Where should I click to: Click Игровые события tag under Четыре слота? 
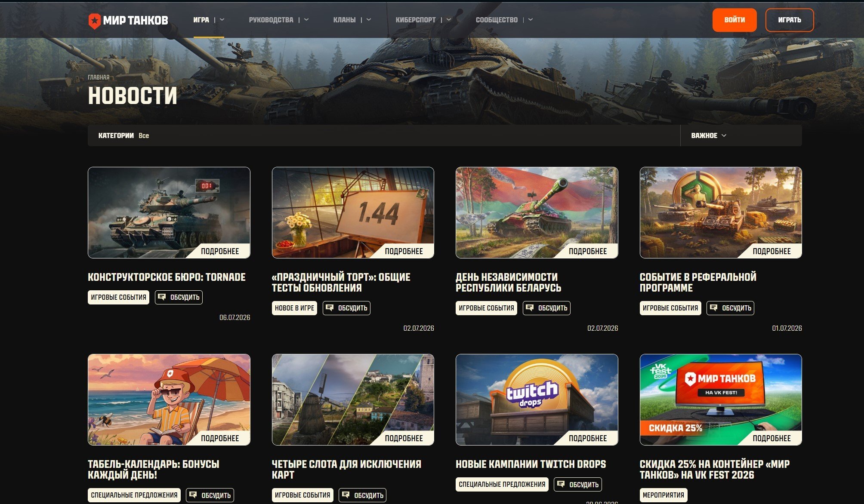click(x=302, y=495)
